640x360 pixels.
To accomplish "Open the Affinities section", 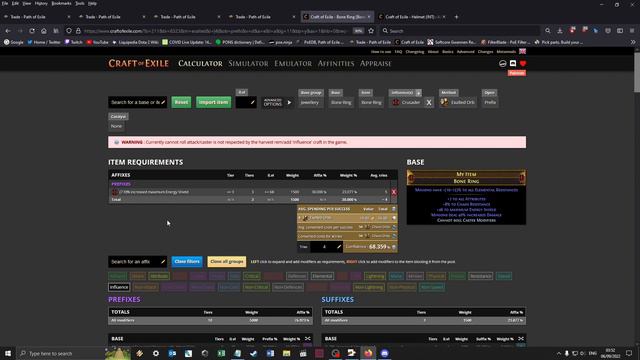I will pos(336,64).
